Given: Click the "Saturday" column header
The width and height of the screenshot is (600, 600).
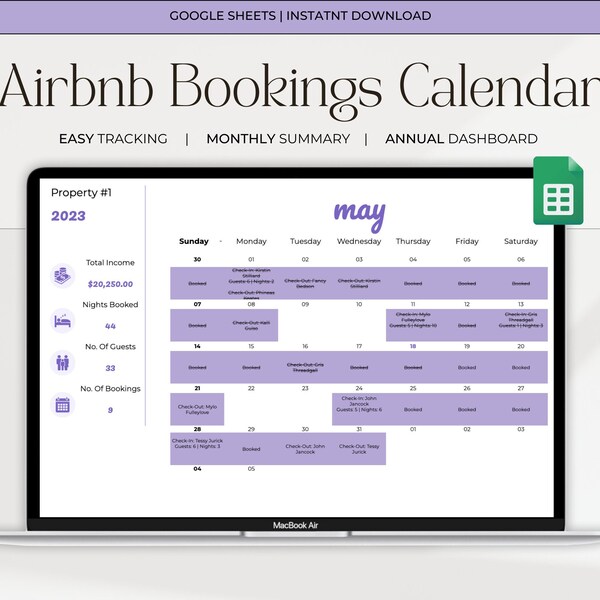Looking at the screenshot, I should coord(521,241).
